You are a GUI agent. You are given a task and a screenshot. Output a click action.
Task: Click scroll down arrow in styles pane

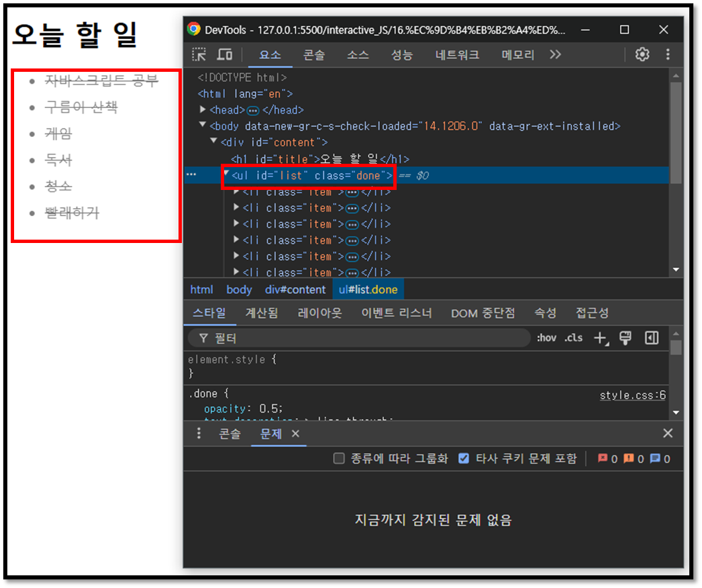676,412
